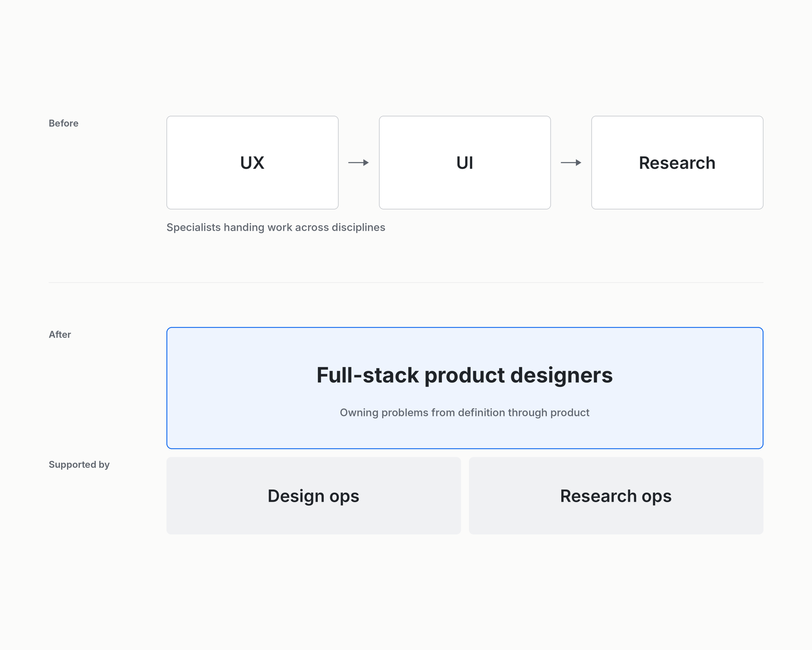
Task: Click the Supported by label
Action: (x=79, y=465)
